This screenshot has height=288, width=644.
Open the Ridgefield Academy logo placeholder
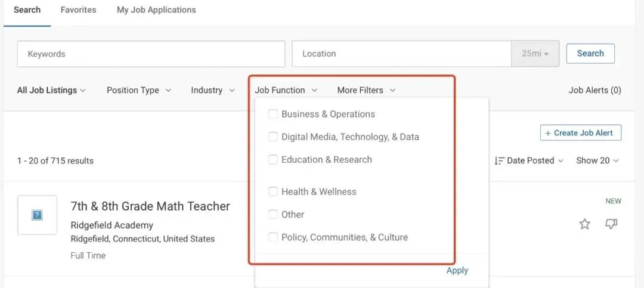point(37,215)
